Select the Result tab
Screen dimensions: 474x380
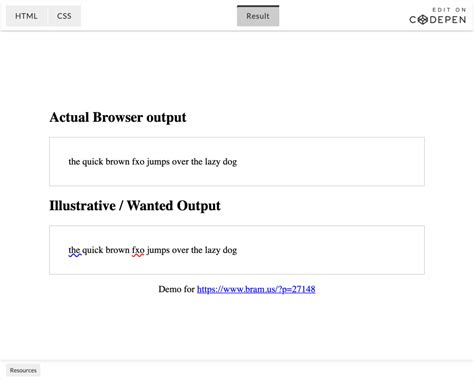coord(258,16)
